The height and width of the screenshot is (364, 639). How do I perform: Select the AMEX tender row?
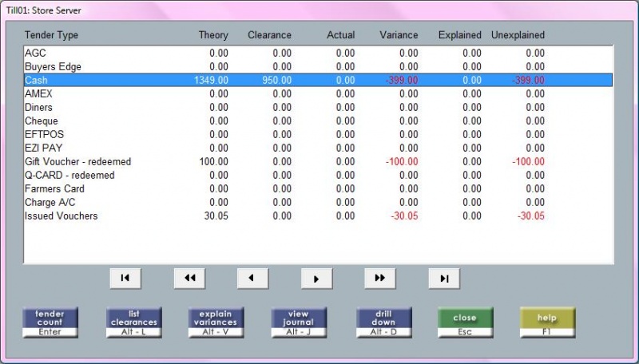318,93
